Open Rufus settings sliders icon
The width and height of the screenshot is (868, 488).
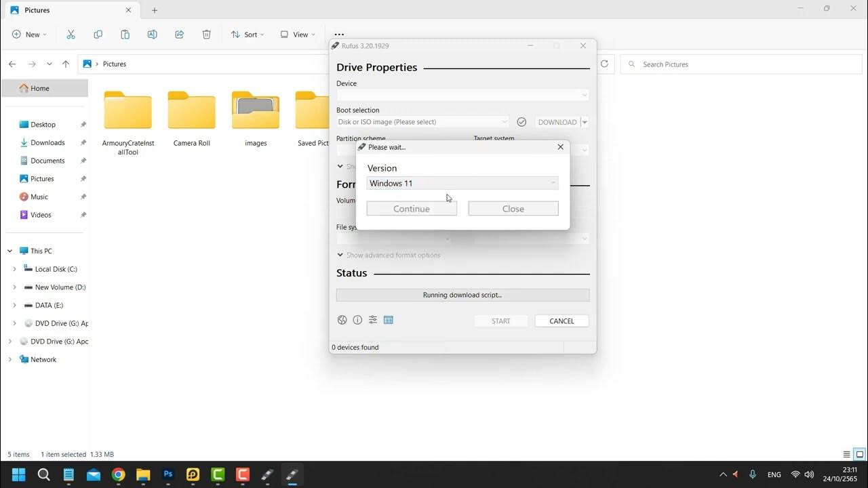pos(372,320)
